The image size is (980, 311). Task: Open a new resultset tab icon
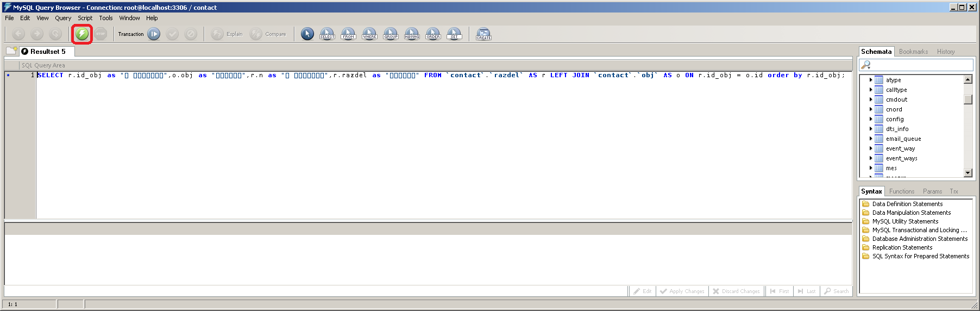12,51
